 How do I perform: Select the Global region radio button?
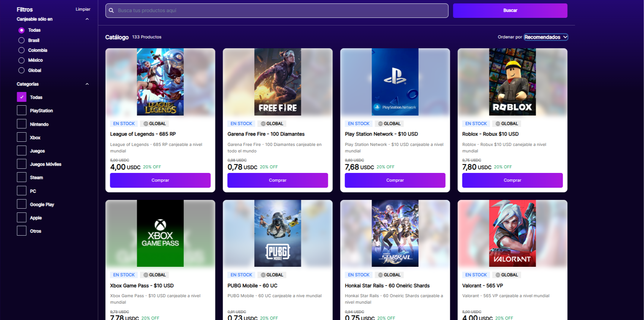click(21, 70)
